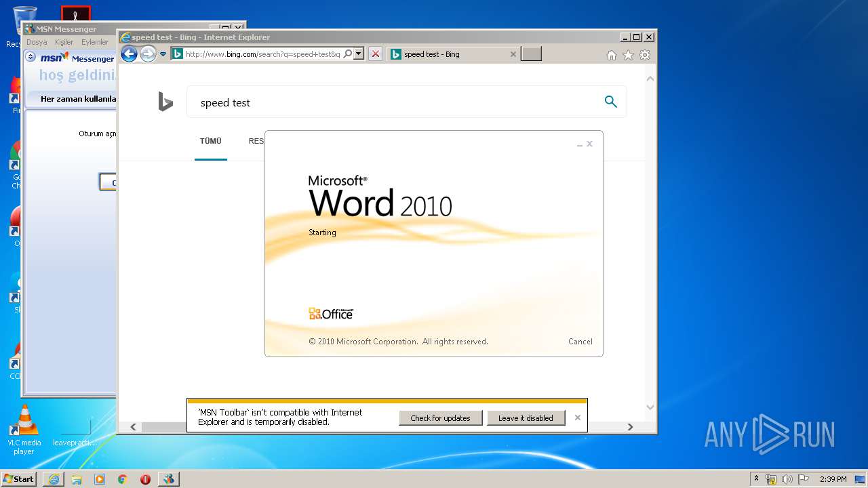Open Opera from the taskbar

point(145,479)
